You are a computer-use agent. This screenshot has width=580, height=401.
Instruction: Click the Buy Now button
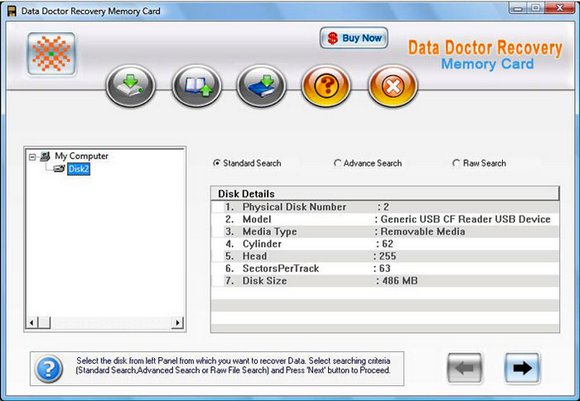(x=354, y=38)
